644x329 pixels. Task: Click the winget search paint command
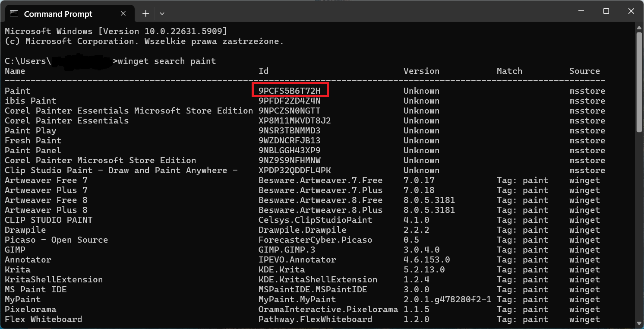pyautogui.click(x=167, y=61)
